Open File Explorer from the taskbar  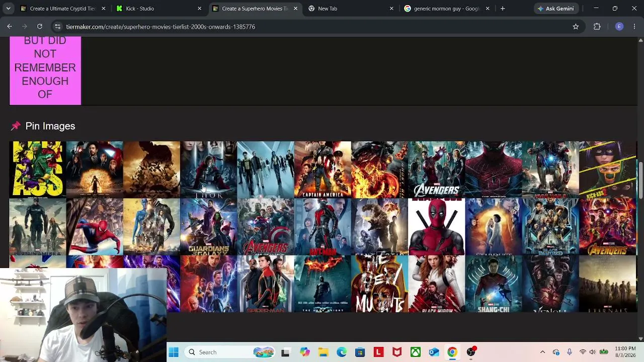click(323, 352)
